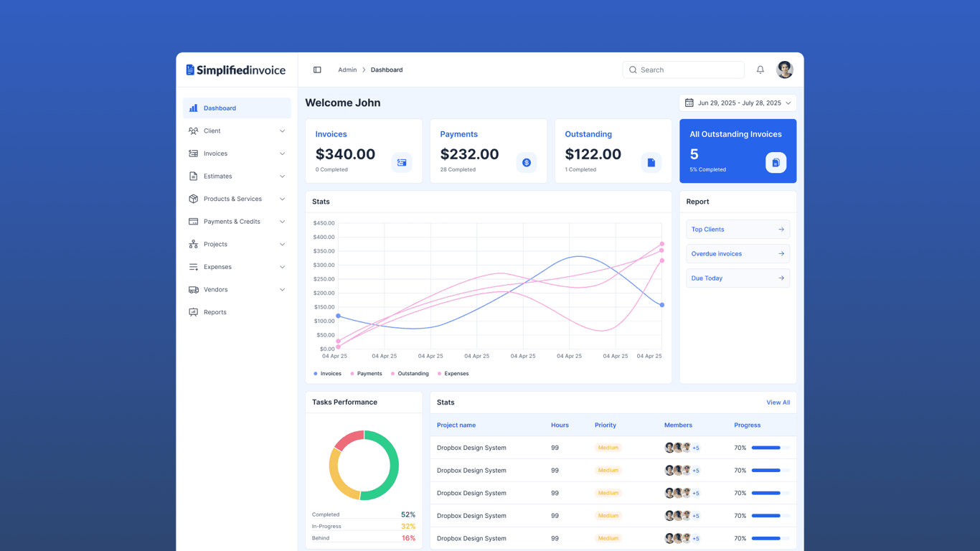Image resolution: width=980 pixels, height=551 pixels.
Task: Select Dashboard in the sidebar
Action: pos(237,108)
